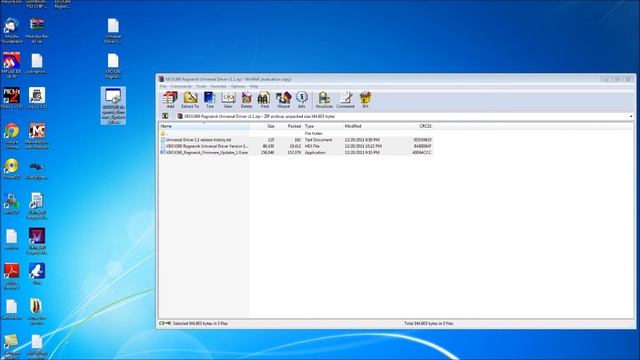The height and width of the screenshot is (360, 640).
Task: Click the SFX toolbar icon
Action: point(365,100)
